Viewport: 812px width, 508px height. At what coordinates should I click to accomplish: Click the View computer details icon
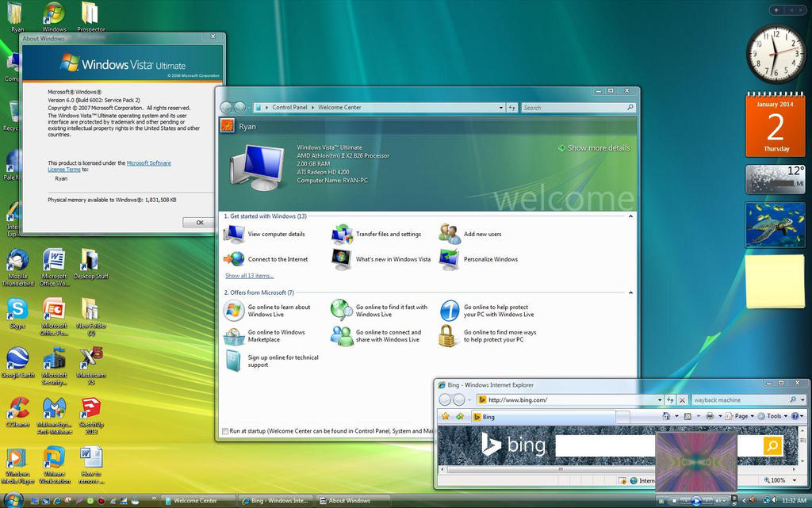coord(234,234)
